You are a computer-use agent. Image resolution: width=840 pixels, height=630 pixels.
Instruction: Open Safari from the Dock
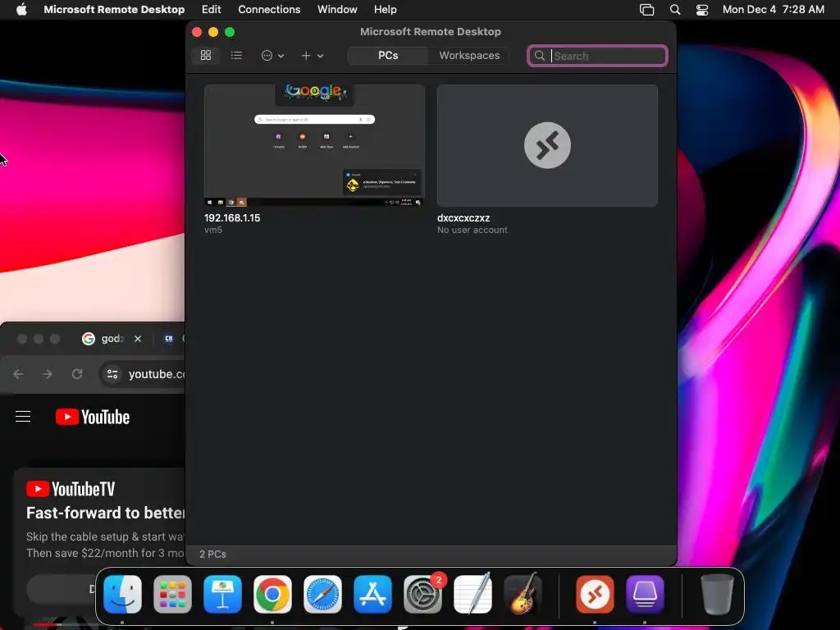322,594
